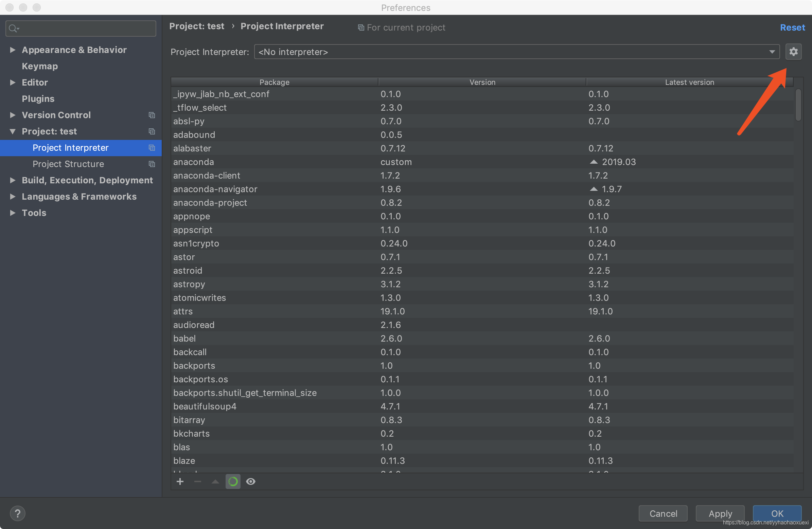Image resolution: width=812 pixels, height=529 pixels.
Task: Expand Languages & Frameworks section
Action: 13,197
